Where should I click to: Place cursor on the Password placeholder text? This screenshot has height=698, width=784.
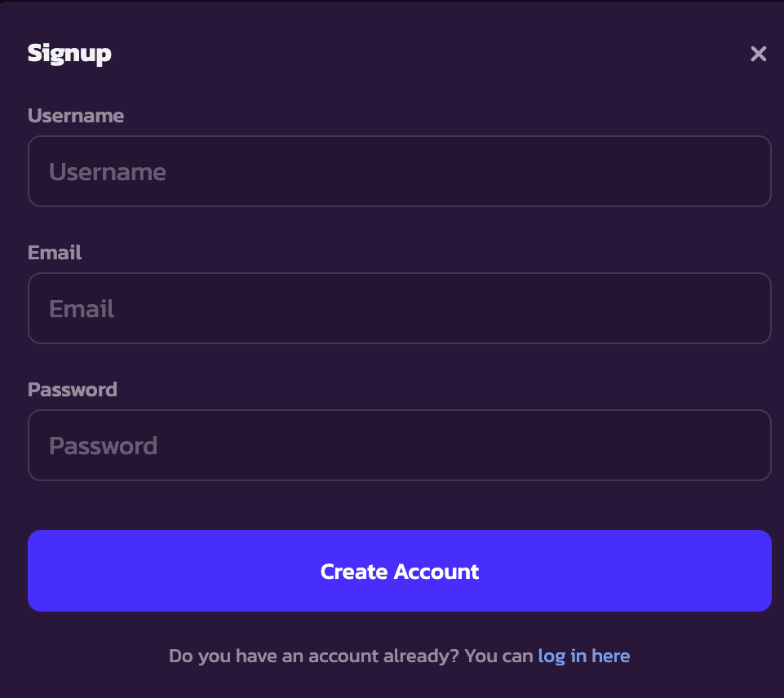point(103,446)
